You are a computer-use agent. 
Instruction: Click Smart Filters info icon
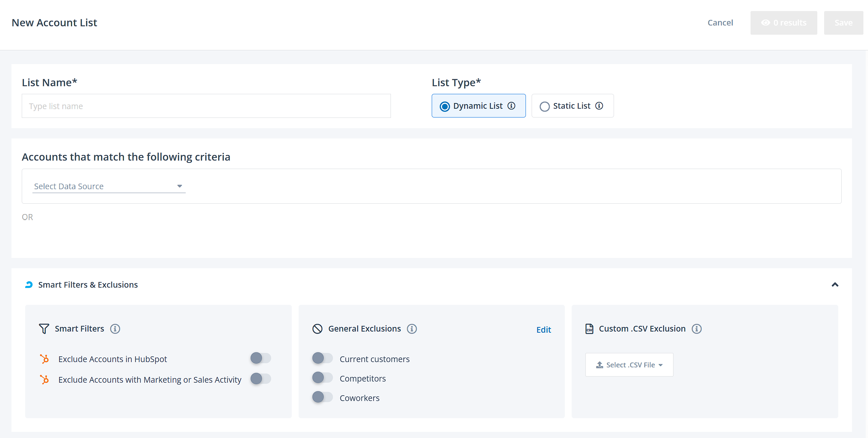pyautogui.click(x=115, y=329)
